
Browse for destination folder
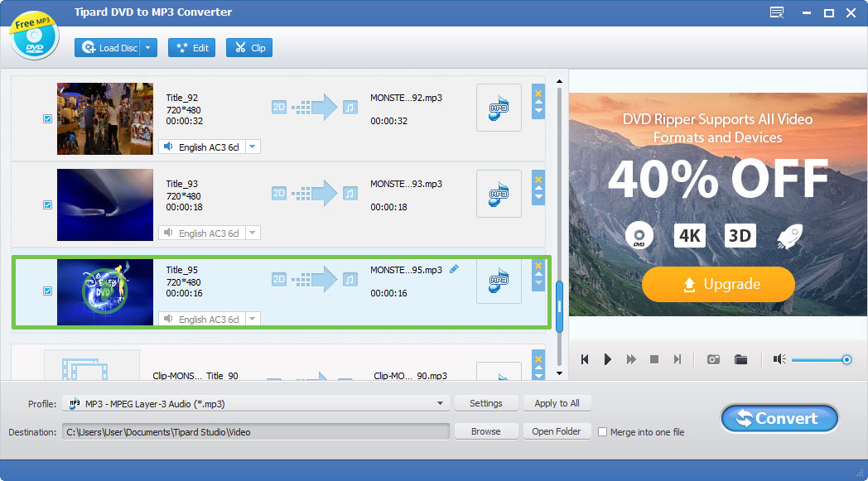[486, 431]
